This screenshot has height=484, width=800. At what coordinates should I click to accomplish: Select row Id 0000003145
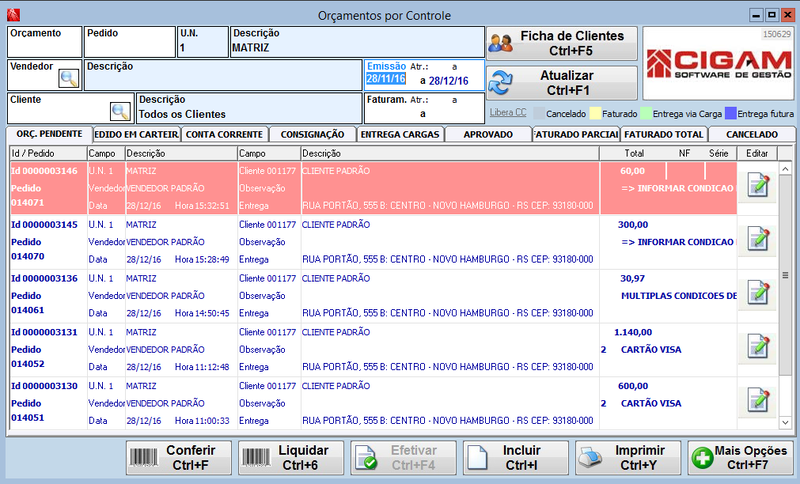tap(373, 242)
